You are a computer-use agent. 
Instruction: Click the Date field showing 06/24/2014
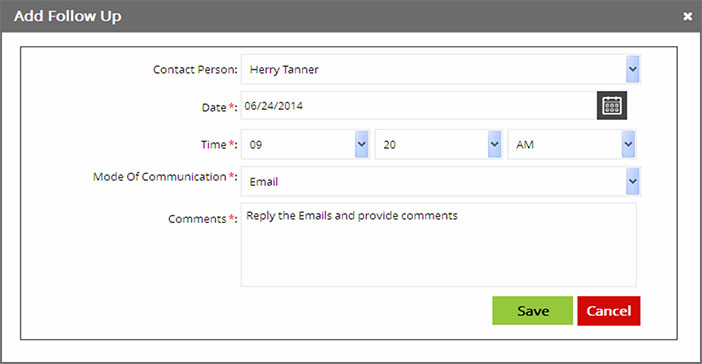419,106
